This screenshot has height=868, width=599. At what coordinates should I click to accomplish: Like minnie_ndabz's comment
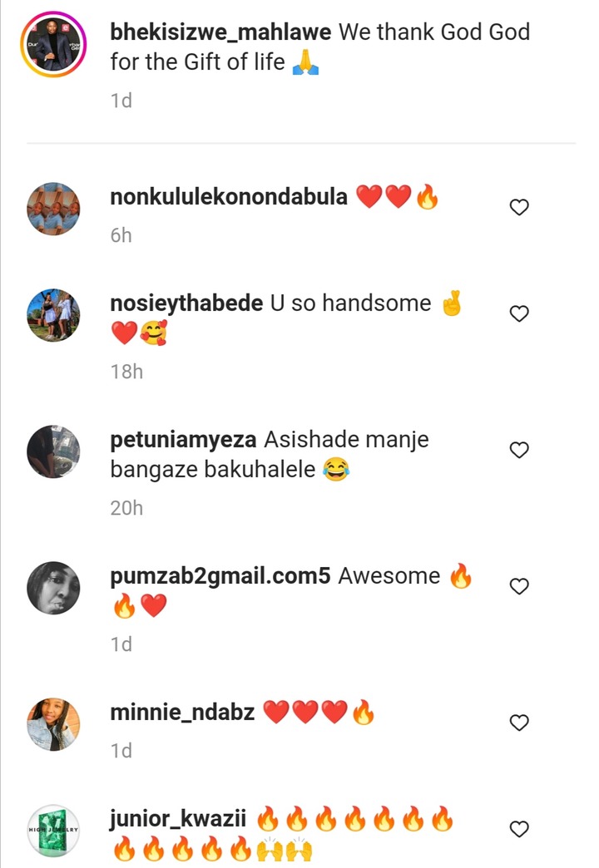(x=519, y=723)
